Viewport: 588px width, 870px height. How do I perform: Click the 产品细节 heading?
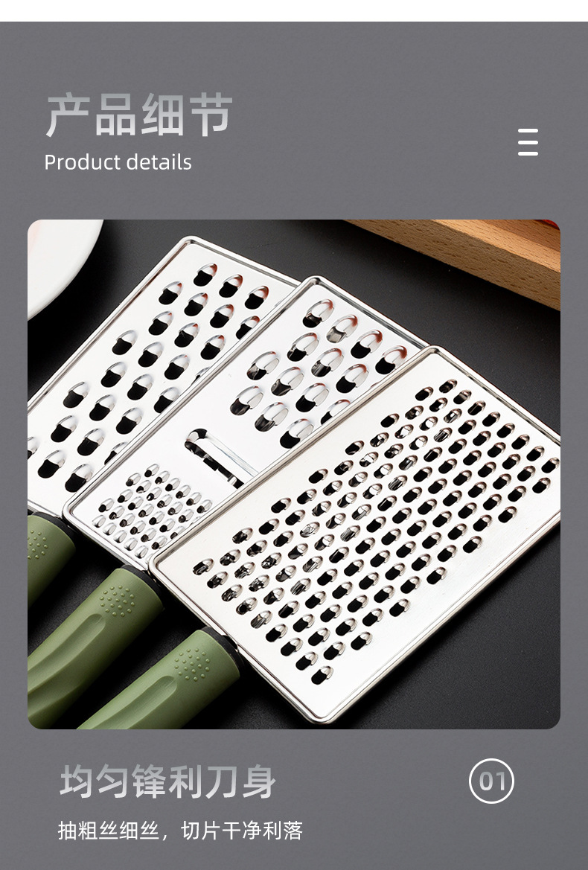pos(138,115)
